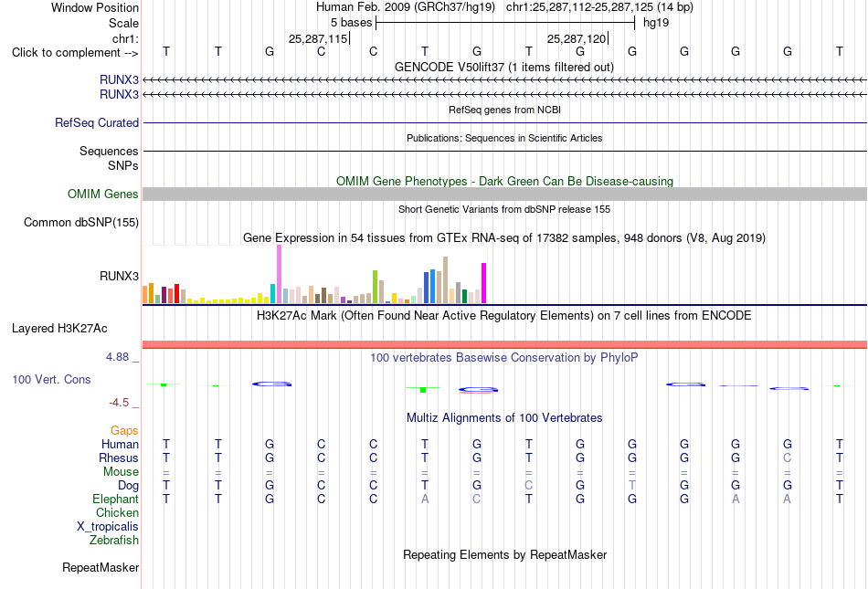Click the Scale label
This screenshot has width=868, height=589.
124,23
